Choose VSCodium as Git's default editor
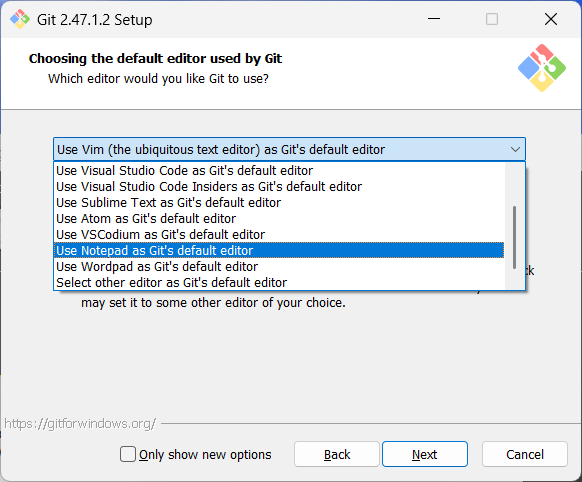 coord(279,235)
